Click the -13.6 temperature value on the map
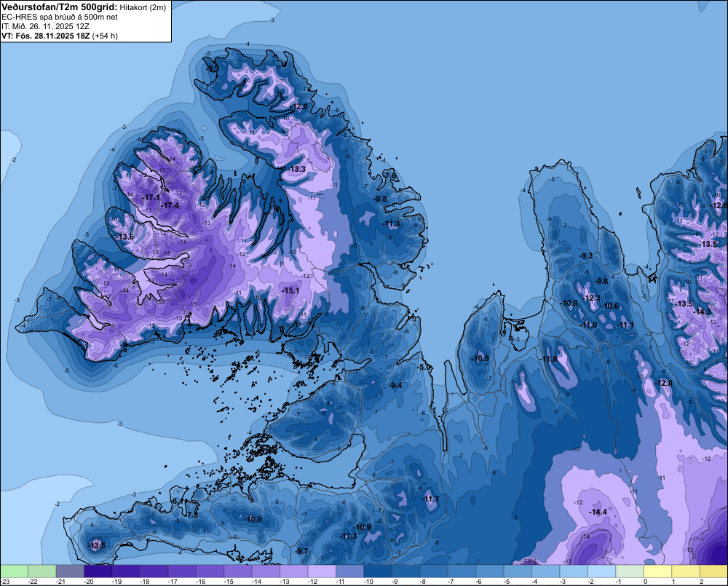This screenshot has width=728, height=586. 124,237
